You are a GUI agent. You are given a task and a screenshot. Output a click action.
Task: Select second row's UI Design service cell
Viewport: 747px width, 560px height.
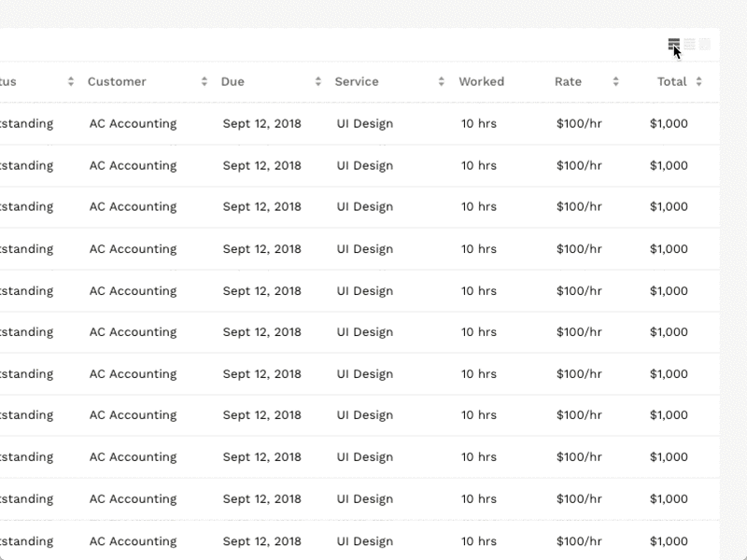coord(365,165)
